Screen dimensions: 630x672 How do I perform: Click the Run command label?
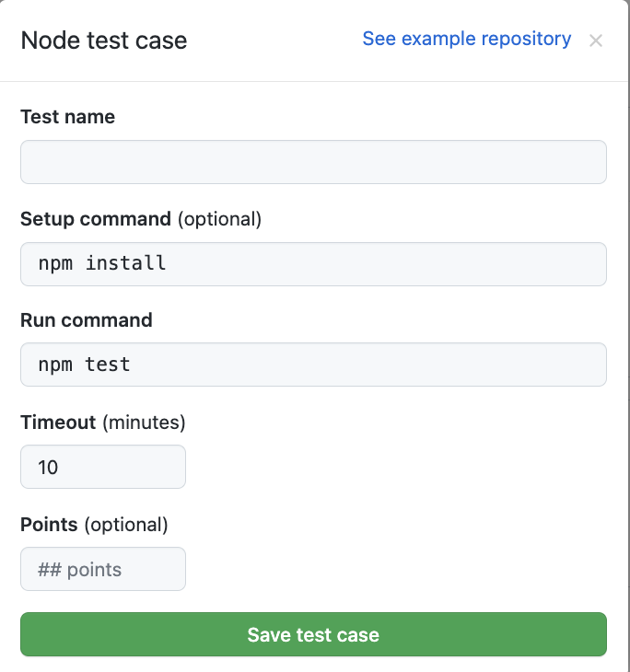coord(86,320)
